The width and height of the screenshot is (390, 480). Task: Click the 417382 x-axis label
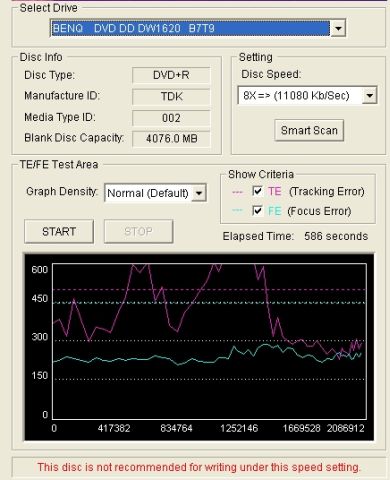tap(114, 428)
